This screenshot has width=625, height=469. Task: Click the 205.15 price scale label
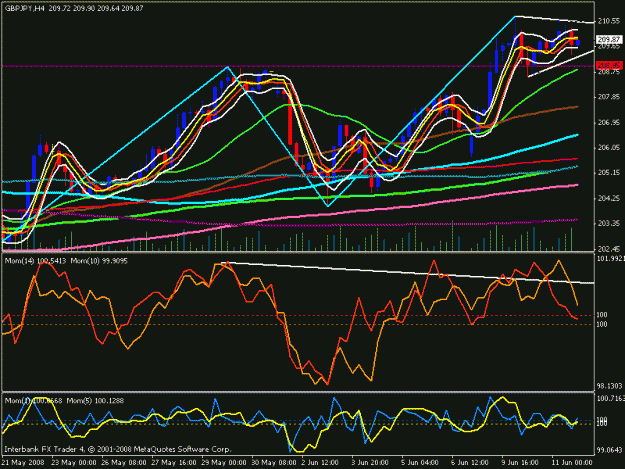[609, 173]
